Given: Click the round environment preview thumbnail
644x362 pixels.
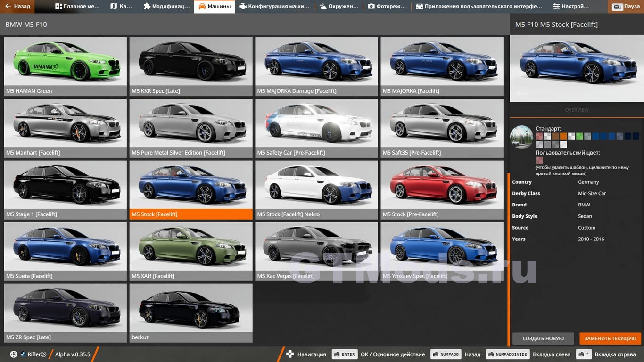Looking at the screenshot, I should click(521, 137).
